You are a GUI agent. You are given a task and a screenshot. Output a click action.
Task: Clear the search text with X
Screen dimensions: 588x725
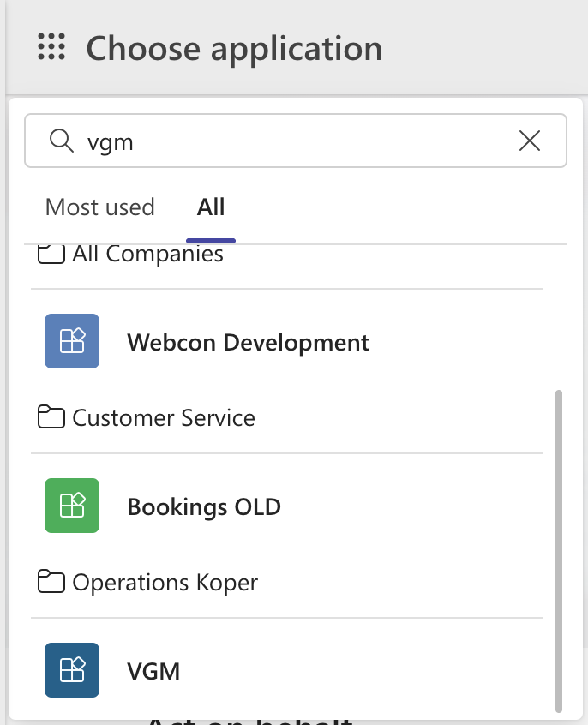pos(530,141)
